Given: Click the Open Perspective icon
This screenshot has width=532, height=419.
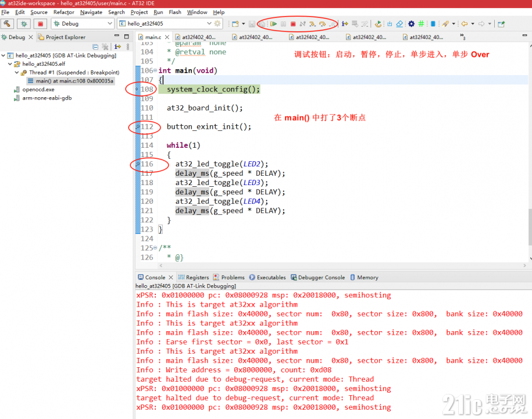Looking at the screenshot, I should pos(501,24).
